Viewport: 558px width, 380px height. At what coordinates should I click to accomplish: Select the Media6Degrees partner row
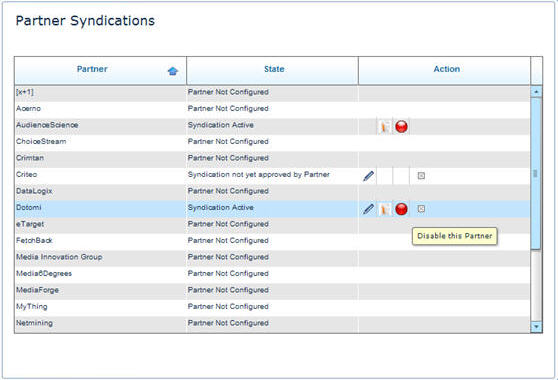(x=272, y=275)
